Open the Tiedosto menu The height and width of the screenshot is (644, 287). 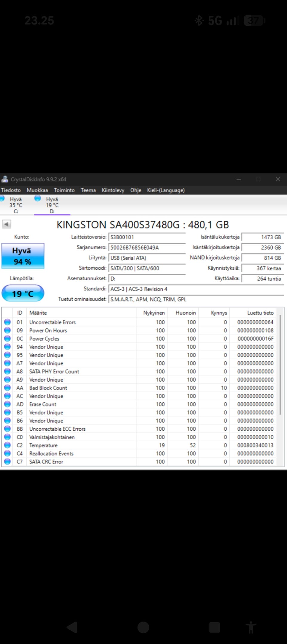[x=11, y=190]
